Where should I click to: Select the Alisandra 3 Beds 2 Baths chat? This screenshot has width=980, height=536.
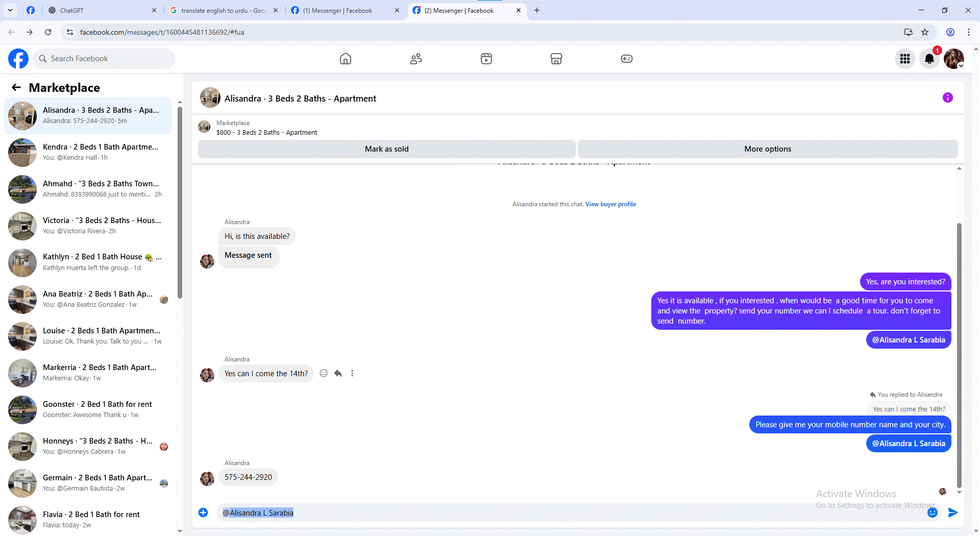(x=88, y=115)
